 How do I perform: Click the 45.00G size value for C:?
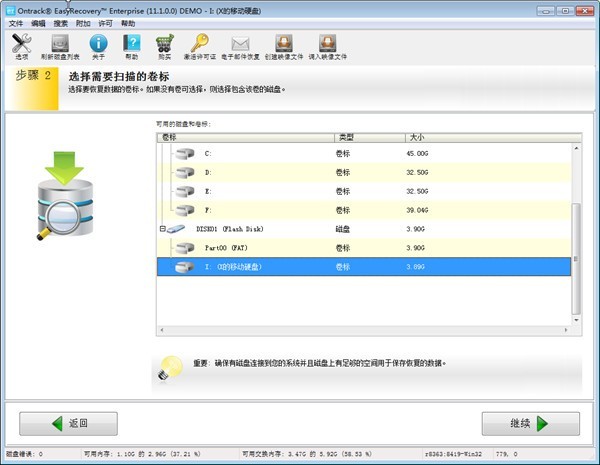[x=417, y=153]
